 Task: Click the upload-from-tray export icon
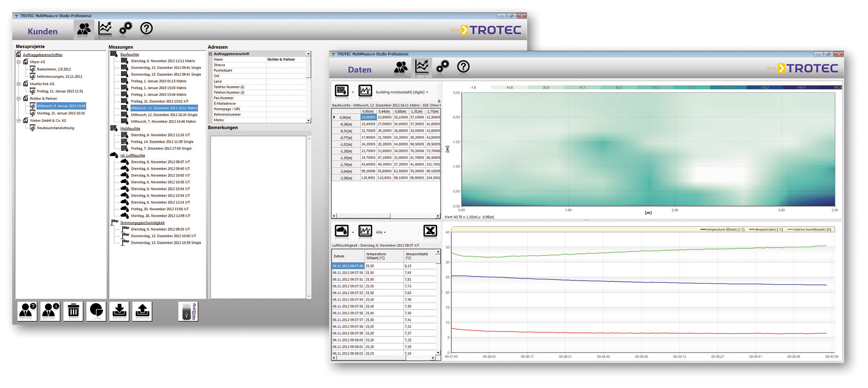(142, 310)
